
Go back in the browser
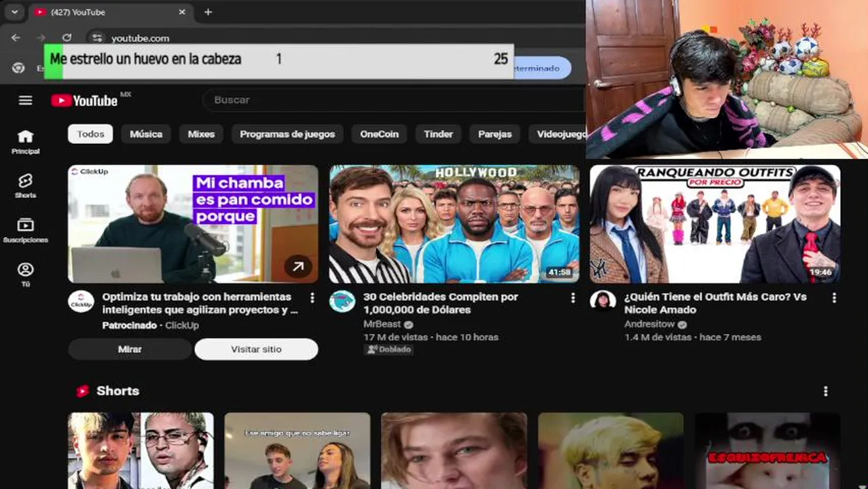pyautogui.click(x=16, y=38)
